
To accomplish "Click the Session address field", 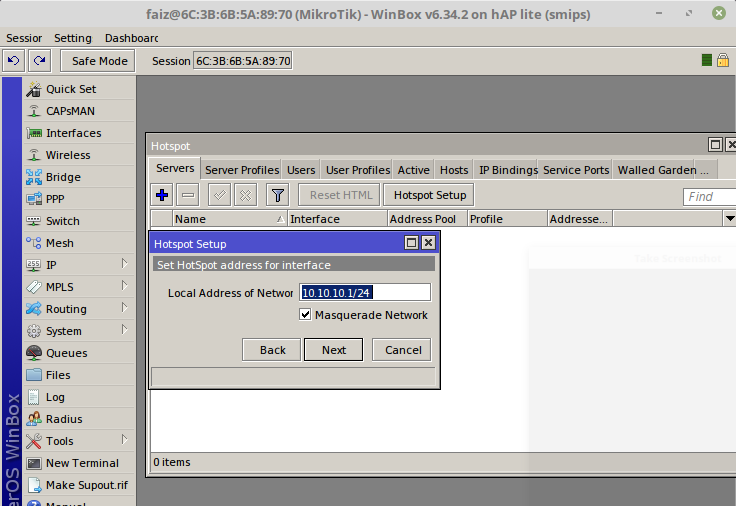I will [x=243, y=61].
